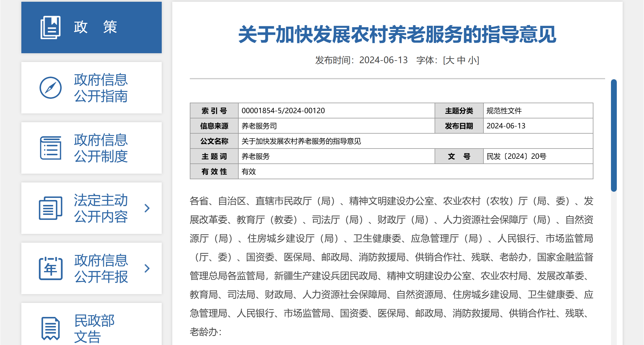Set font size to 中

point(461,60)
